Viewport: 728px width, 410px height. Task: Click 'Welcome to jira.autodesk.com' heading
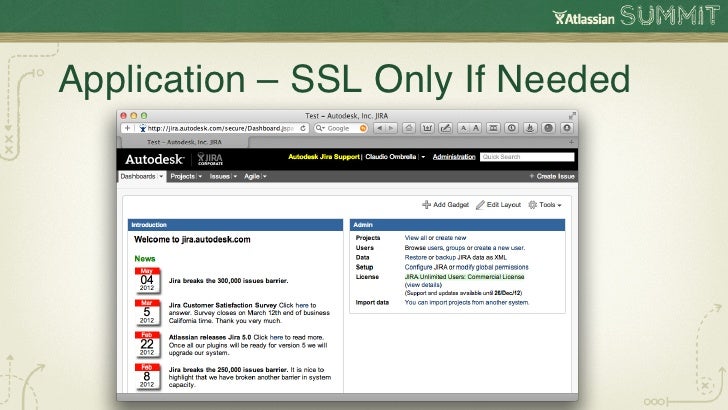(x=192, y=240)
